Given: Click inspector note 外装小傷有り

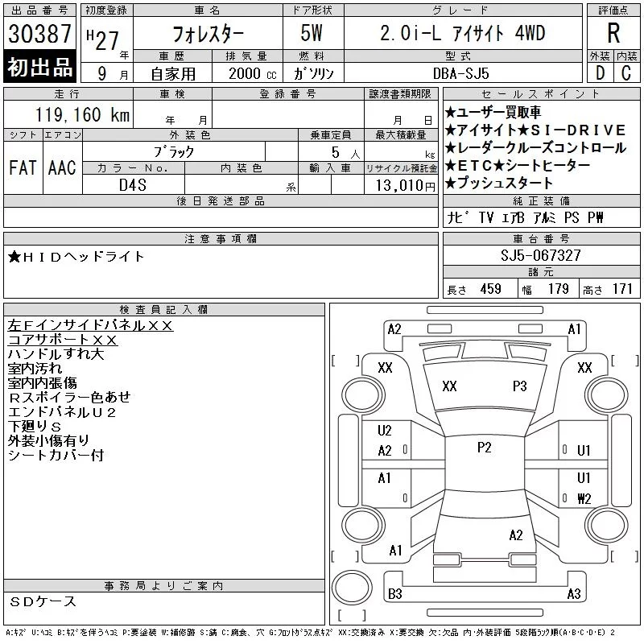Looking at the screenshot, I should pyautogui.click(x=48, y=440).
